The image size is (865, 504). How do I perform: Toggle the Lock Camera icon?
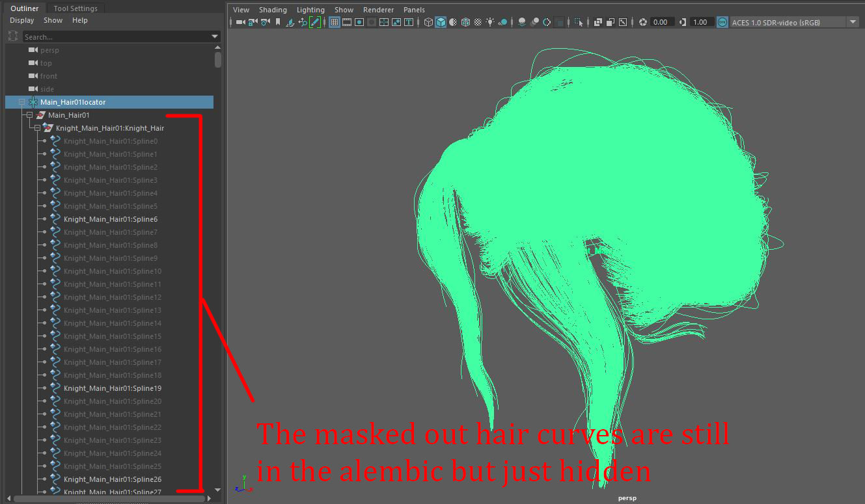253,22
